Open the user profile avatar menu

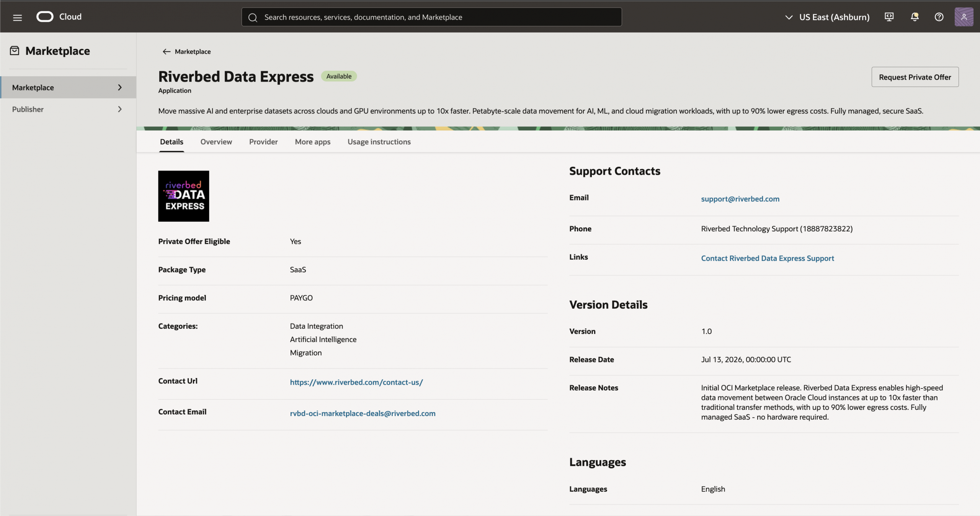pyautogui.click(x=964, y=17)
